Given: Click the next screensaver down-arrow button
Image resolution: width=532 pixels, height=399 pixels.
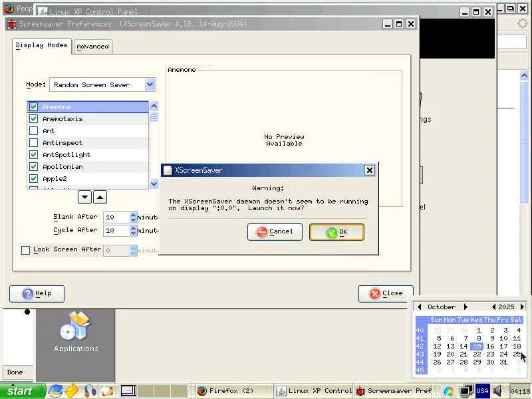Looking at the screenshot, I should coord(85,198).
